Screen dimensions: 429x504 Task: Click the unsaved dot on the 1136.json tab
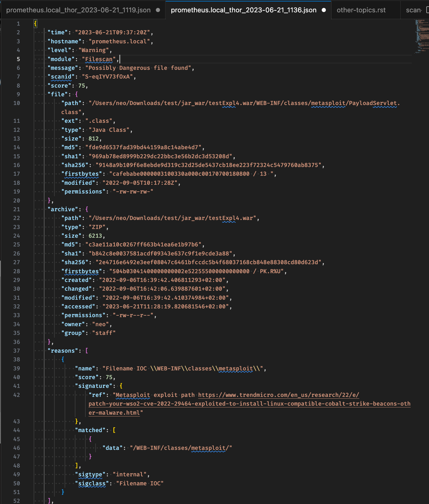[324, 10]
